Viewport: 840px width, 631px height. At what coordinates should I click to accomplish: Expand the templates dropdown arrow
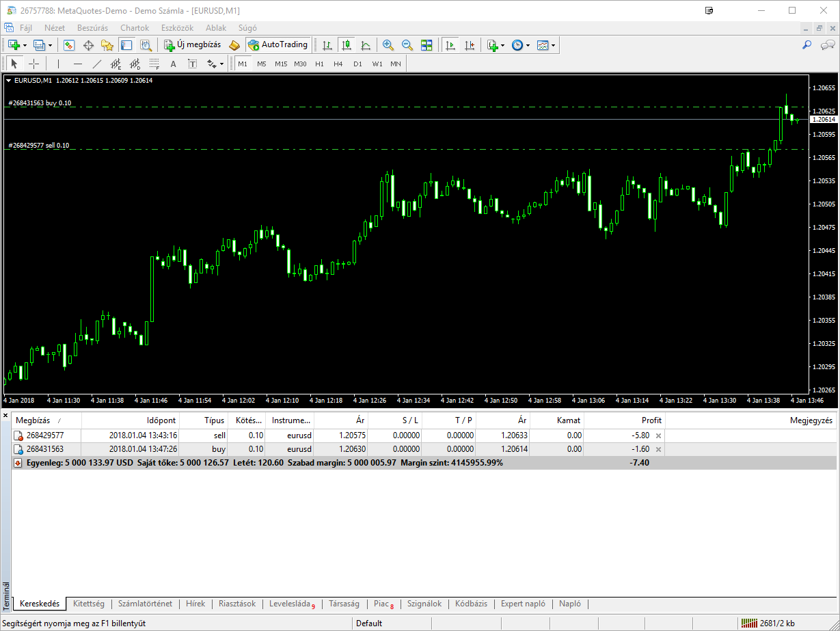click(x=554, y=46)
